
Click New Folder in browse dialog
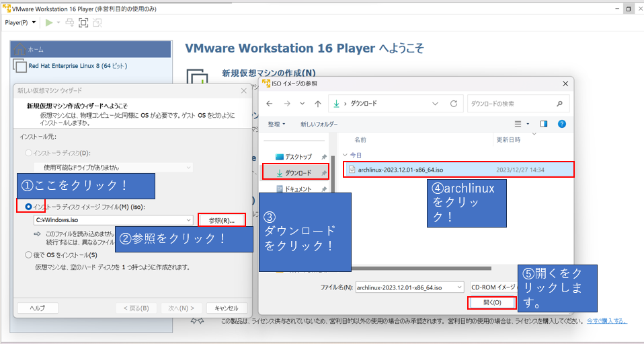pos(319,124)
